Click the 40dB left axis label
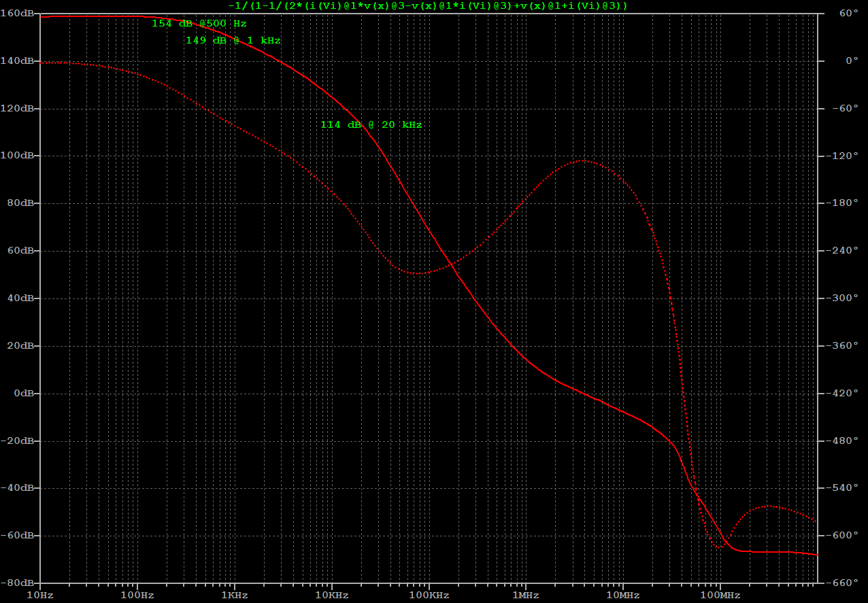Image resolution: width=868 pixels, height=603 pixels. (x=21, y=298)
